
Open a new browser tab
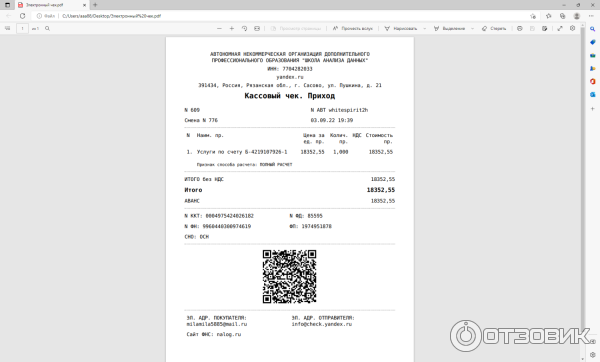pyautogui.click(x=95, y=5)
